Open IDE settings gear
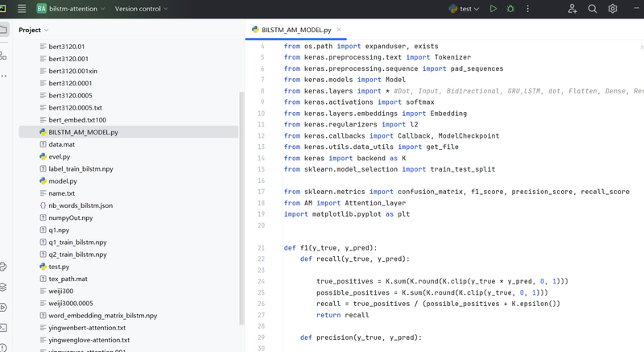The width and height of the screenshot is (644, 352). coord(613,9)
